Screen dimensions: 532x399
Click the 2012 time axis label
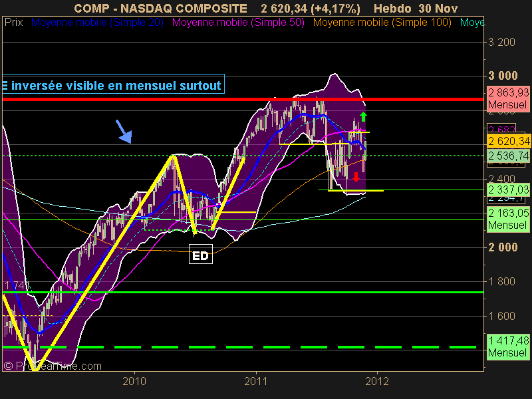coord(376,381)
